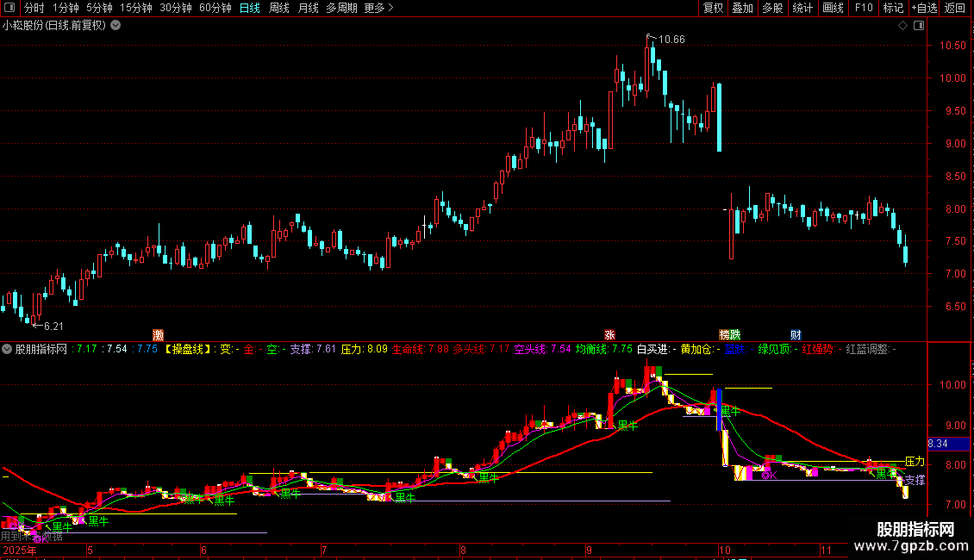
Task: Click the 涨 event marker icon
Action: [609, 335]
